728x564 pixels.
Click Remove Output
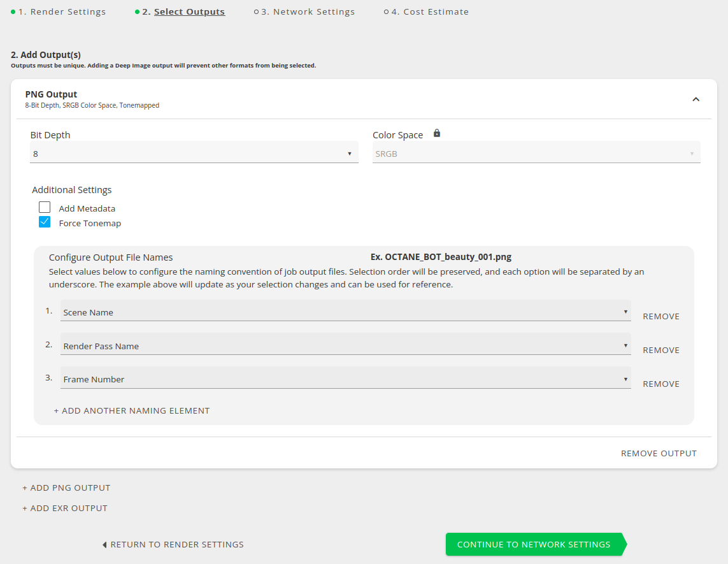[659, 453]
